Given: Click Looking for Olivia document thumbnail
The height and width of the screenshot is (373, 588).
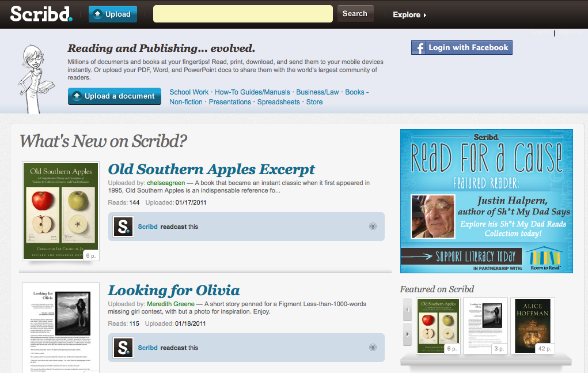Looking at the screenshot, I should pyautogui.click(x=60, y=328).
